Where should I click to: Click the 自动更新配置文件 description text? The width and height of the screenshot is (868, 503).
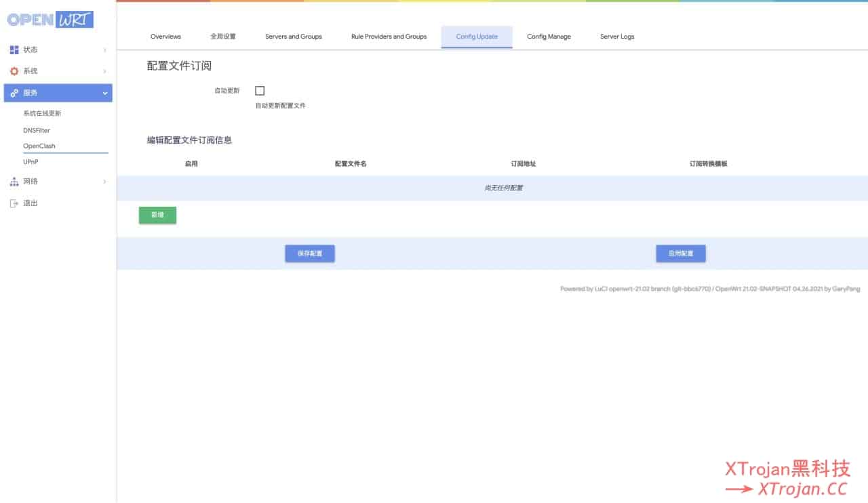(281, 106)
